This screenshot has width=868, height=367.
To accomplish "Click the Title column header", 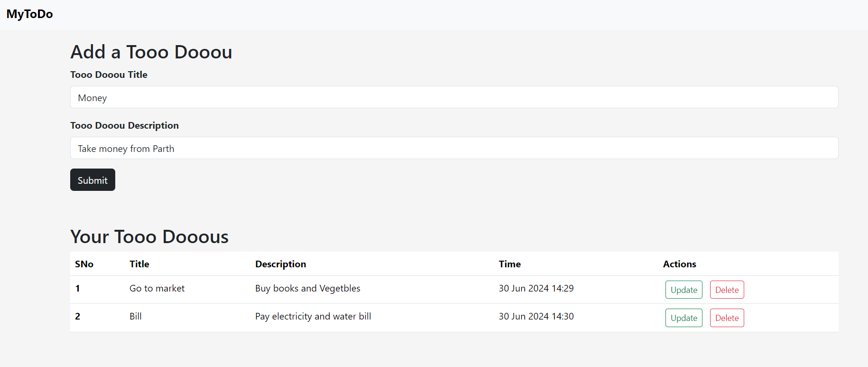I will pos(139,264).
